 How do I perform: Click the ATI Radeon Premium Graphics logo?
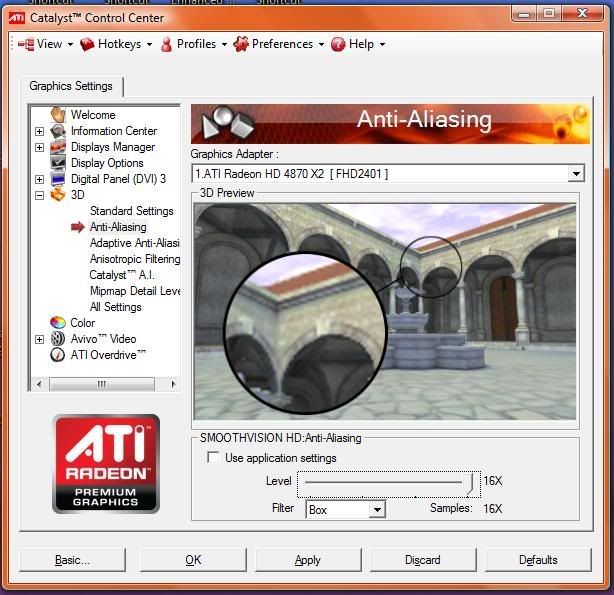point(106,464)
